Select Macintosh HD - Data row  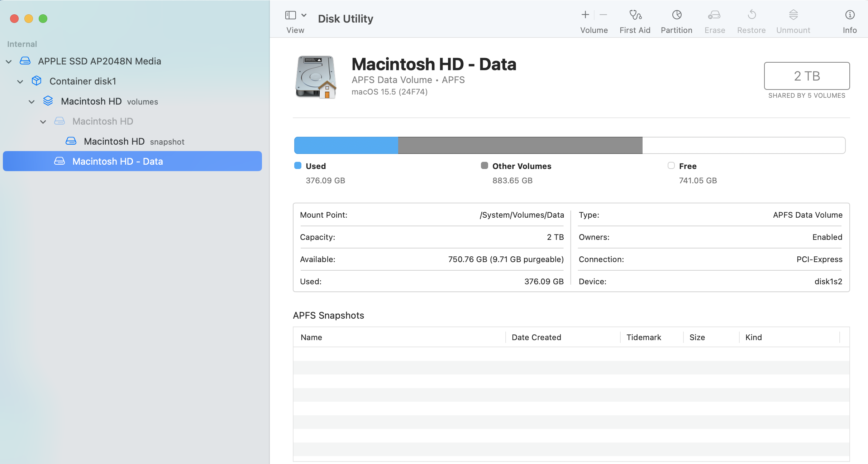[132, 161]
